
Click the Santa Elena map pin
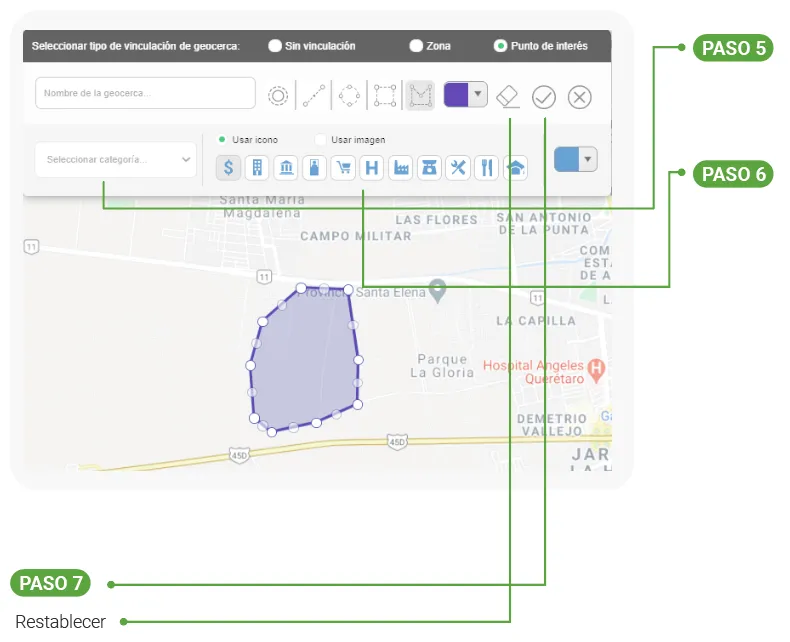pyautogui.click(x=438, y=291)
